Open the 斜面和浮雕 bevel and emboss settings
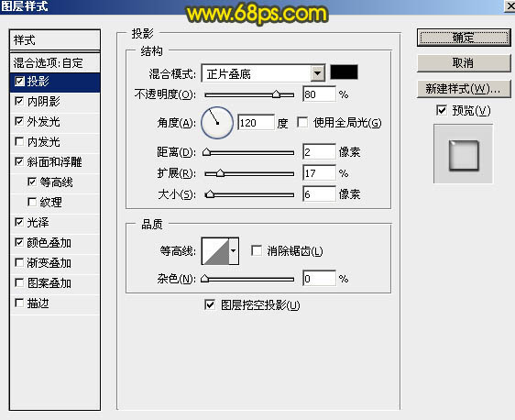This screenshot has width=515, height=420. coord(55,162)
